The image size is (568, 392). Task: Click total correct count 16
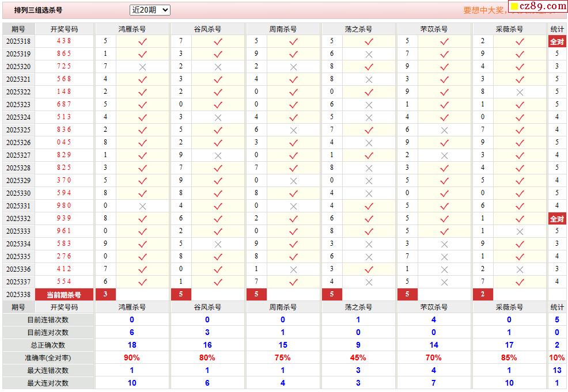tap(207, 345)
